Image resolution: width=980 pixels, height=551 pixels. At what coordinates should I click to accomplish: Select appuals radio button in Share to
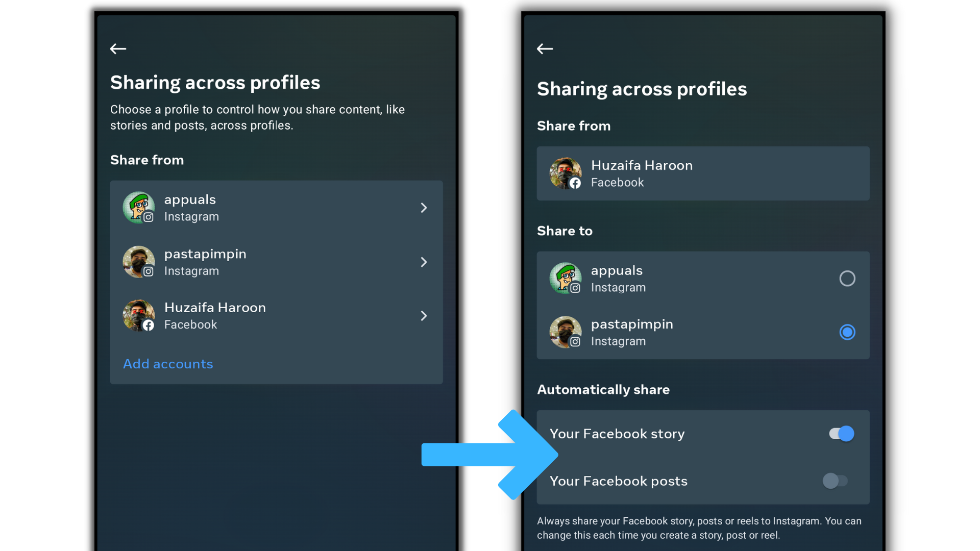(847, 279)
